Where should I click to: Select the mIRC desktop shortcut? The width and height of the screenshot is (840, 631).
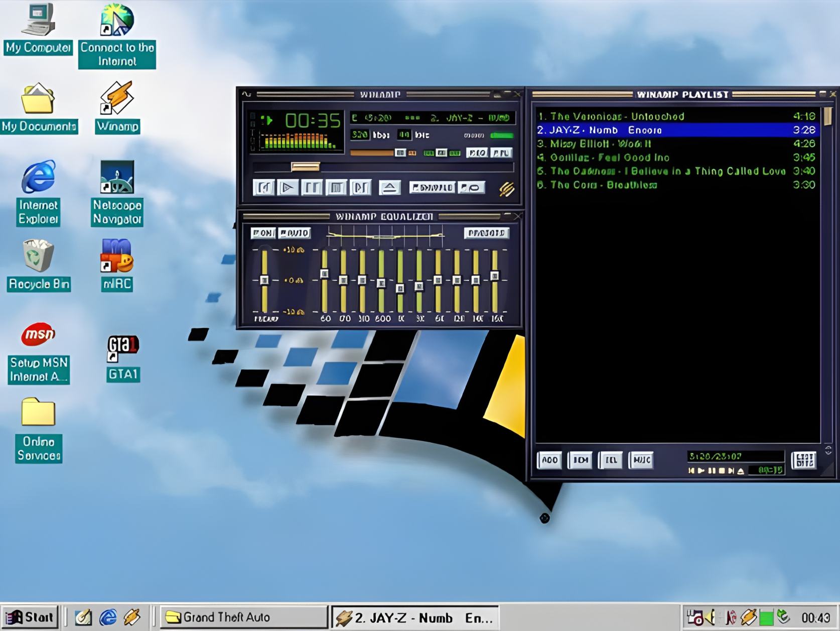116,265
